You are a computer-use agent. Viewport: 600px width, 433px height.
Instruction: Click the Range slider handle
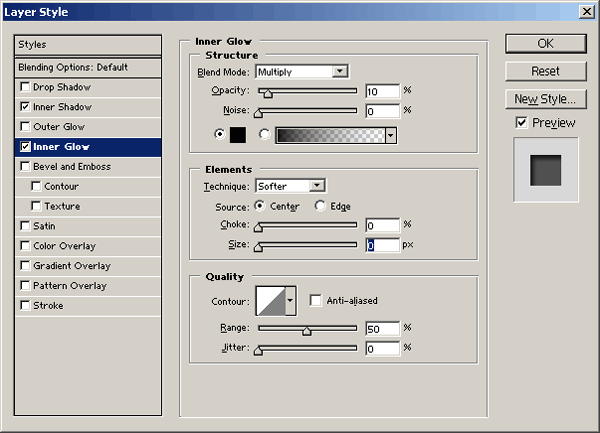click(x=307, y=330)
